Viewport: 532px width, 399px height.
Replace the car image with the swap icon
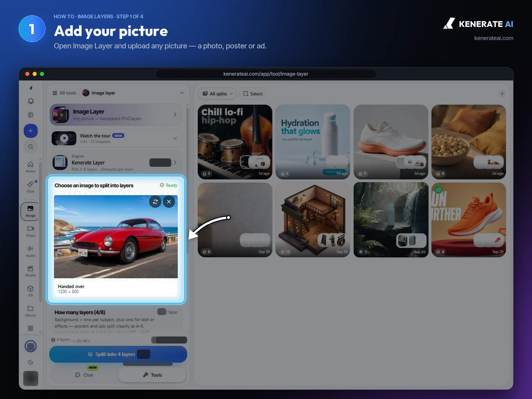click(155, 201)
